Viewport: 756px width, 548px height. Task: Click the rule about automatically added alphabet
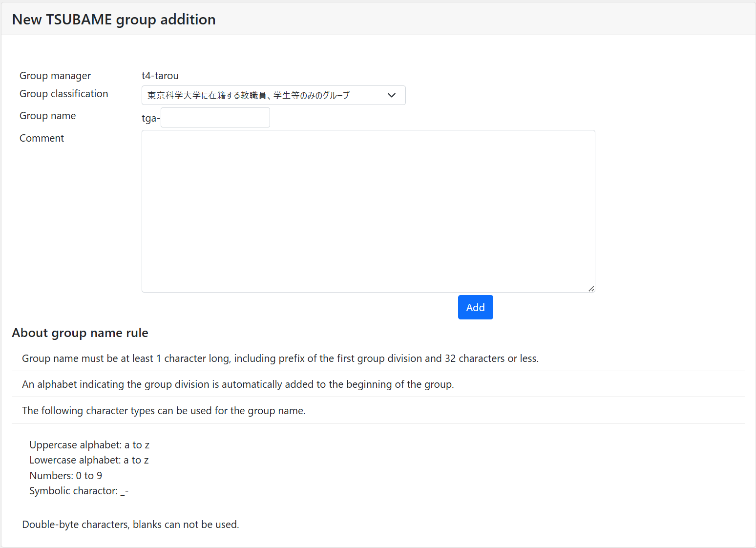click(x=238, y=384)
